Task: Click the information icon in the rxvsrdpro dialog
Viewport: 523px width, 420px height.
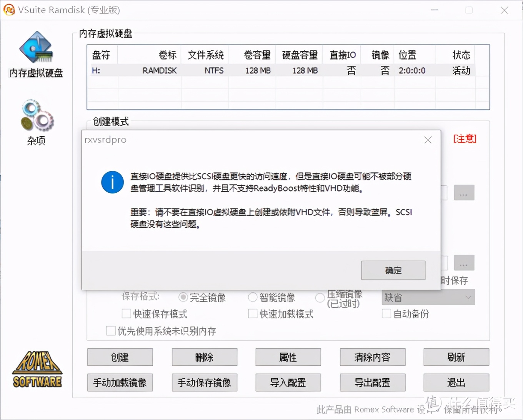Action: 112,182
